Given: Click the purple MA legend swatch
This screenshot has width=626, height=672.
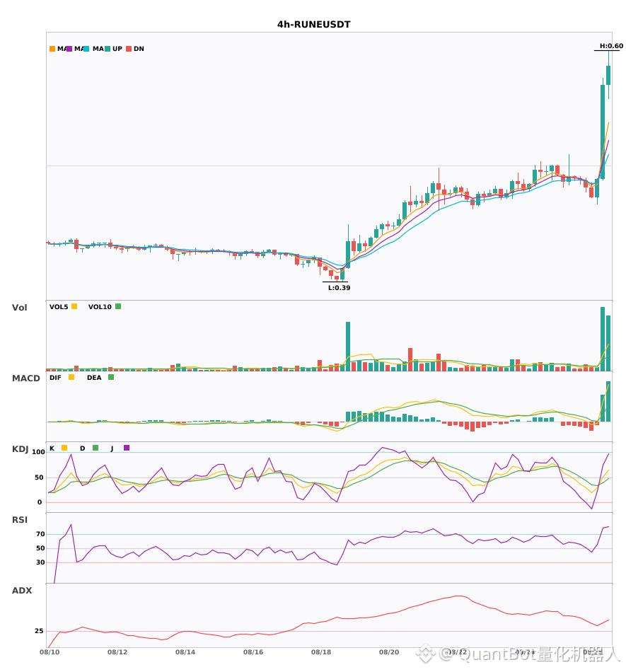Looking at the screenshot, I should [x=69, y=49].
